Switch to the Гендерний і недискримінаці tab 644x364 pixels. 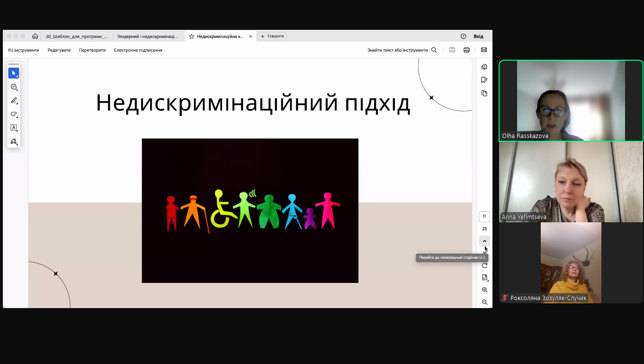(x=148, y=36)
